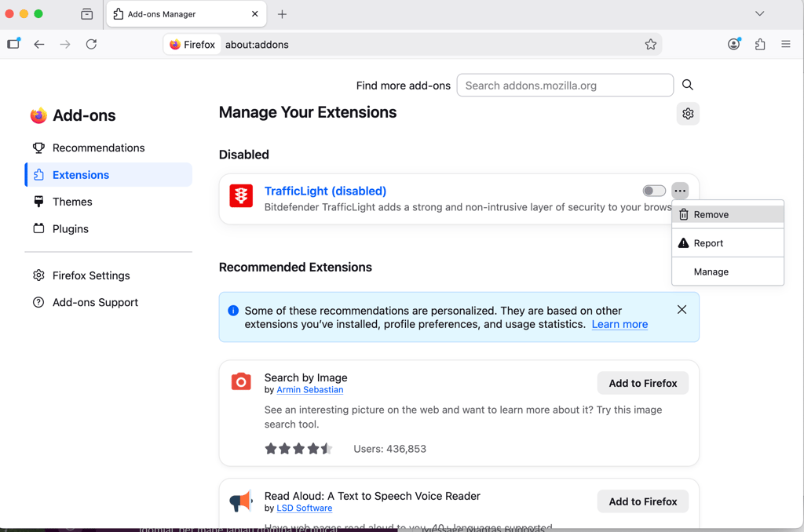Viewport: 804px width, 532px height.
Task: Click the Firefox identity badge in address bar
Action: (x=193, y=45)
